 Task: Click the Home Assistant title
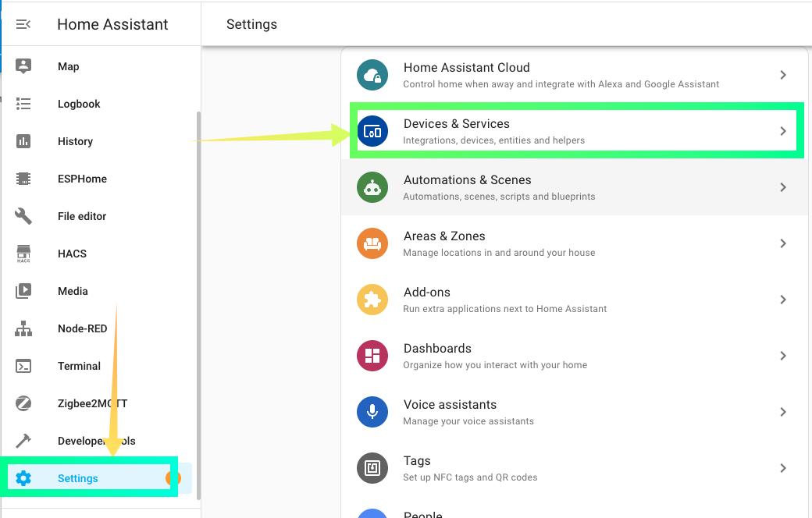tap(112, 24)
